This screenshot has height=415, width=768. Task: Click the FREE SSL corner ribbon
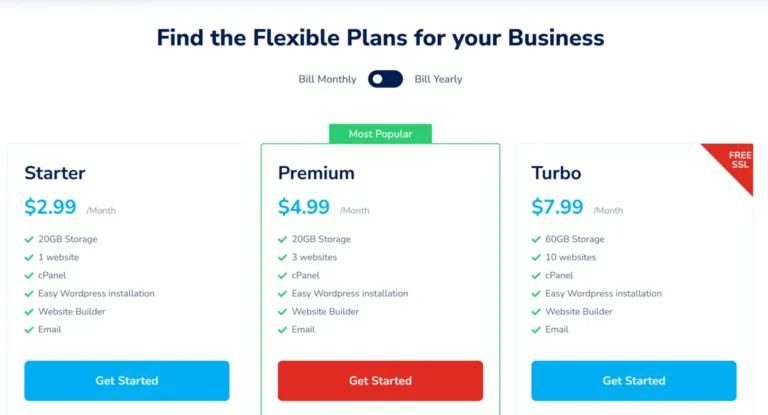pos(738,161)
